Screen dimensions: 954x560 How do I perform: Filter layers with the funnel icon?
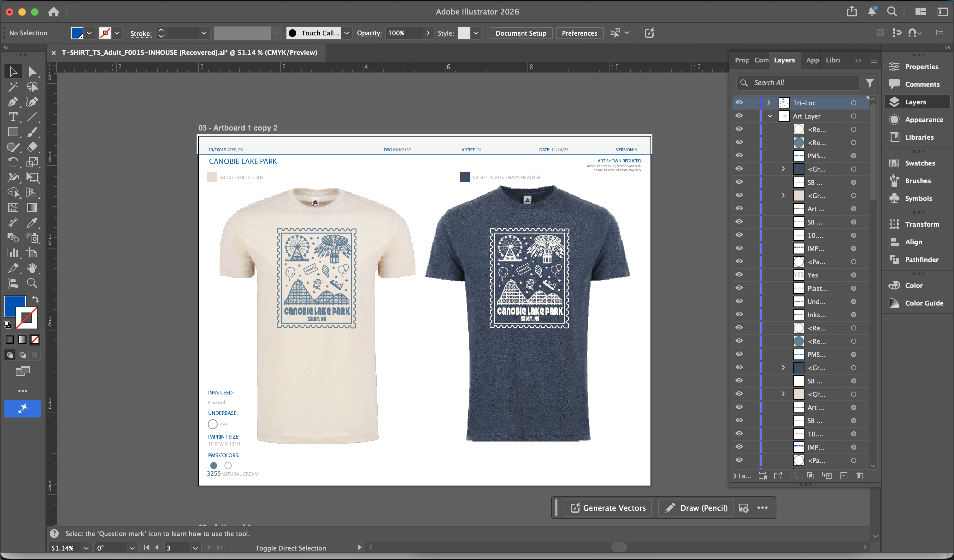click(869, 83)
